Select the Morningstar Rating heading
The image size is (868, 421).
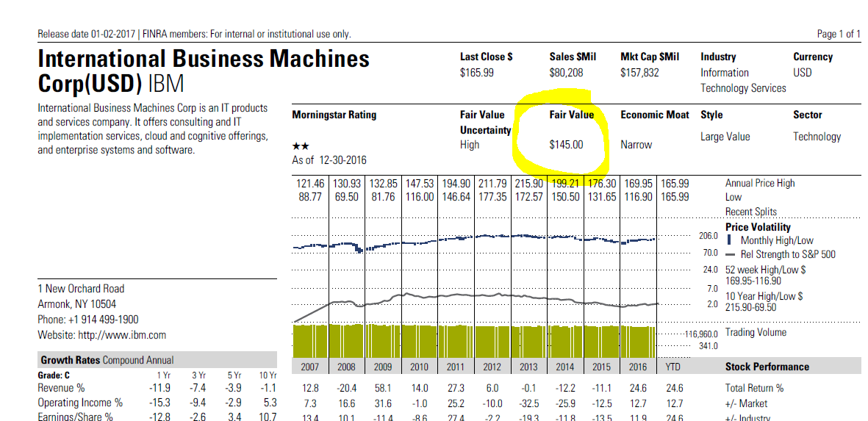coord(334,115)
